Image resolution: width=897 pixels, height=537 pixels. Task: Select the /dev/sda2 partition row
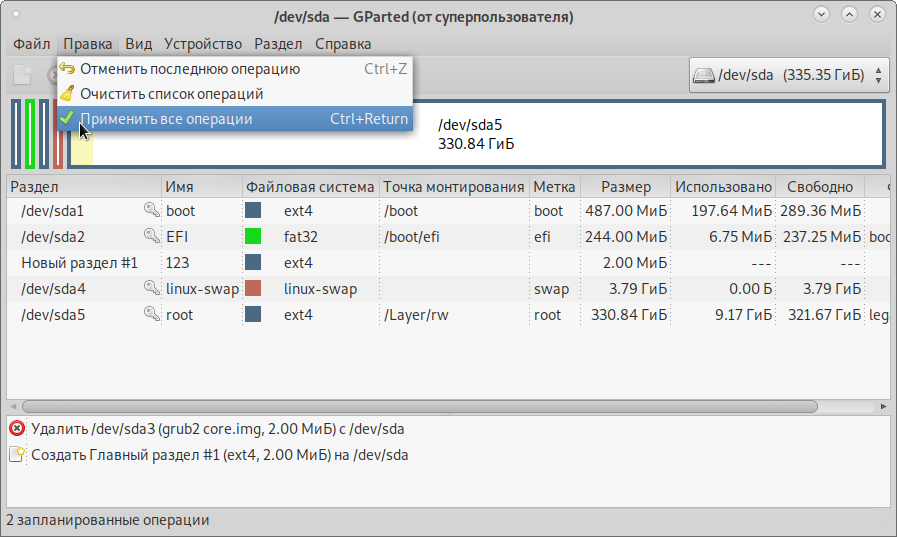448,237
